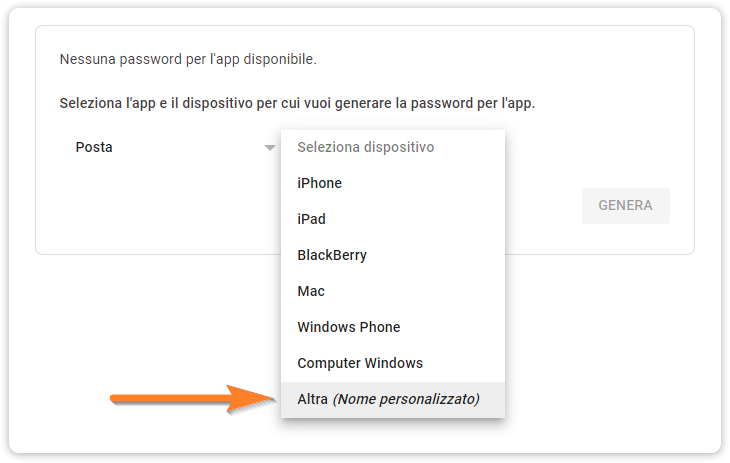Click the Seleziona dispositivo list header
Viewport: 730px width, 463px height.
pyautogui.click(x=365, y=147)
